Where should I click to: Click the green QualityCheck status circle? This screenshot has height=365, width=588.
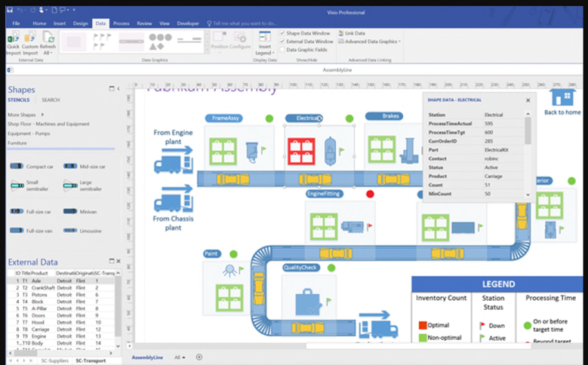coord(331,268)
